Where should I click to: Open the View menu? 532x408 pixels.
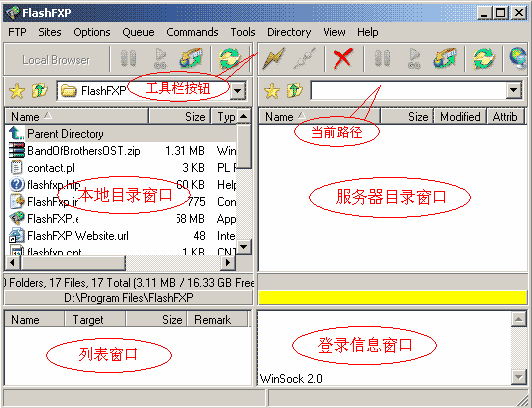tap(334, 32)
